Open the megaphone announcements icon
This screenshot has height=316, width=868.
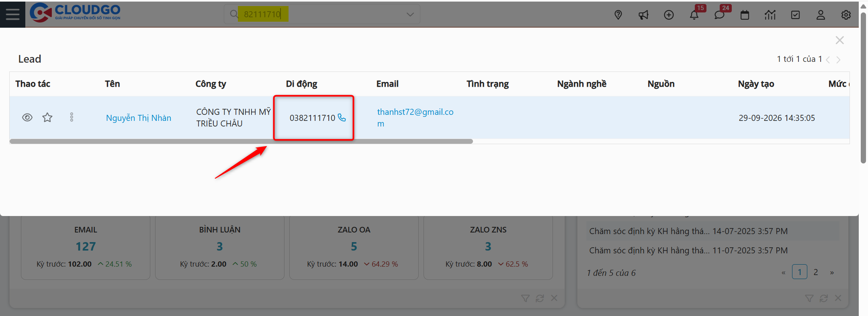pyautogui.click(x=643, y=15)
